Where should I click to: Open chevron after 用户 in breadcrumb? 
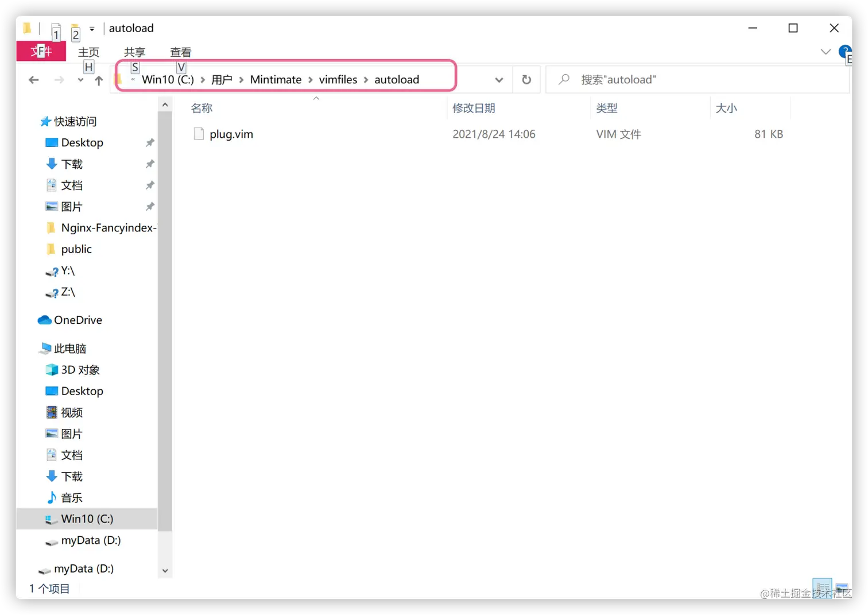(242, 80)
